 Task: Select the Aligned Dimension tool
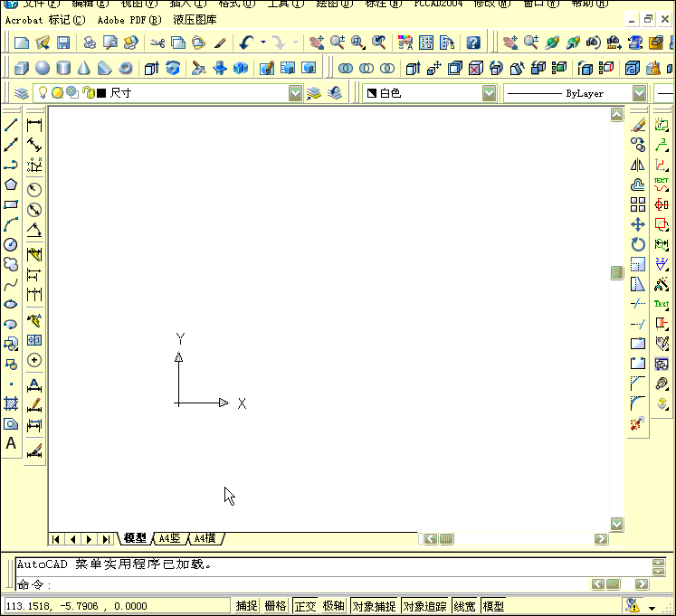pyautogui.click(x=34, y=145)
